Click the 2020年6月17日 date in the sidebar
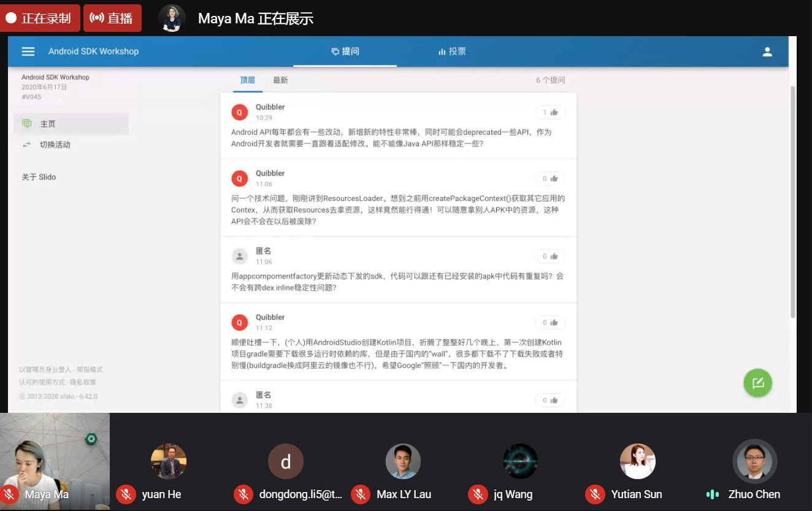 pos(44,87)
